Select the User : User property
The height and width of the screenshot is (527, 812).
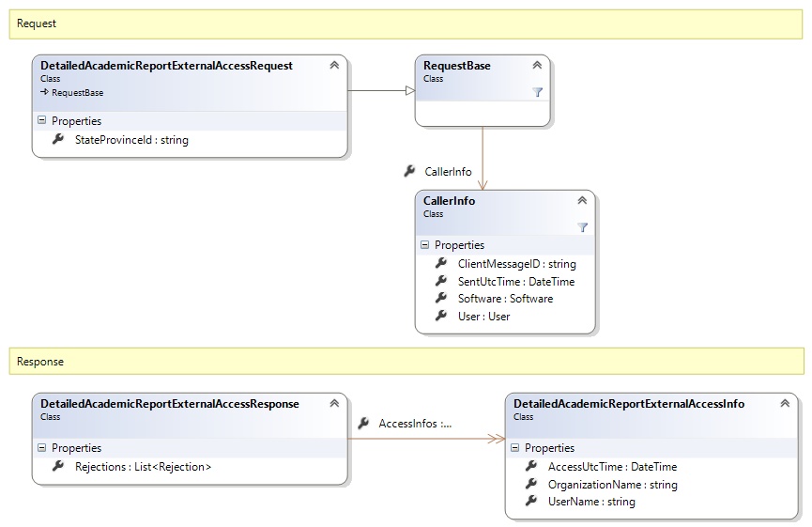(x=483, y=317)
